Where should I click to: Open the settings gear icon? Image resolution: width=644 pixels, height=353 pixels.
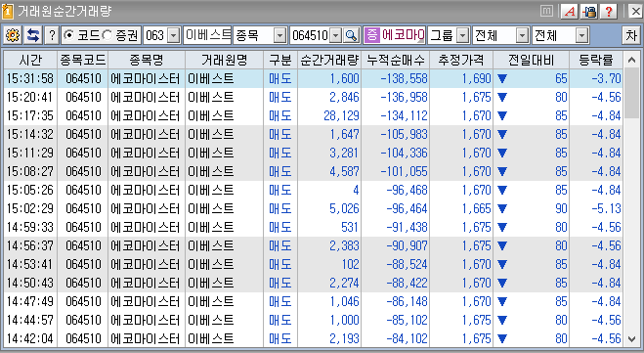[13, 36]
